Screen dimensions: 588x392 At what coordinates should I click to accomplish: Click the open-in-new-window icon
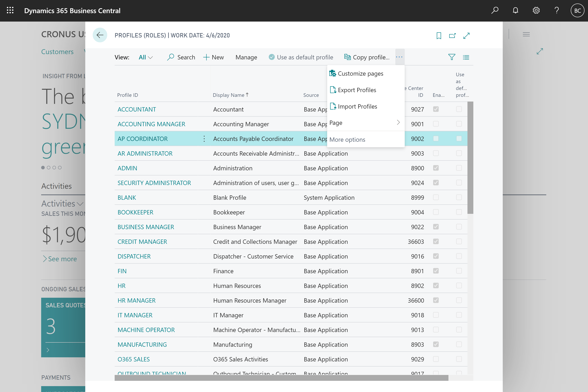pyautogui.click(x=452, y=35)
